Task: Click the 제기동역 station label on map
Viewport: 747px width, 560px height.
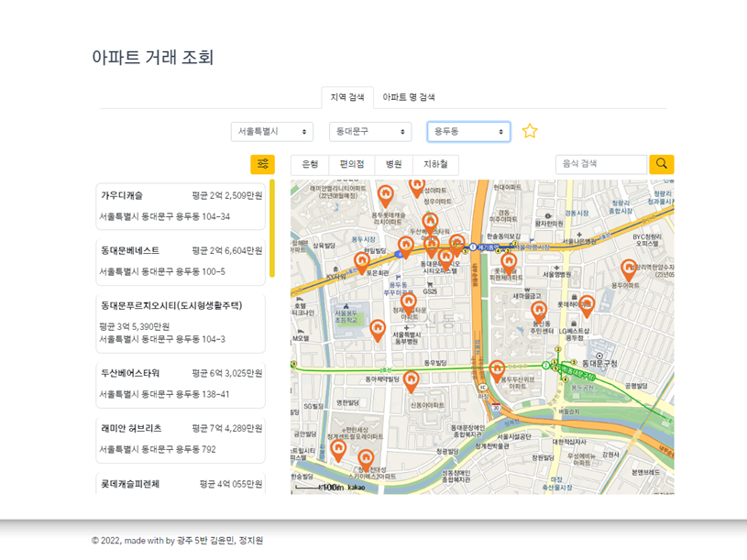Action: point(488,247)
